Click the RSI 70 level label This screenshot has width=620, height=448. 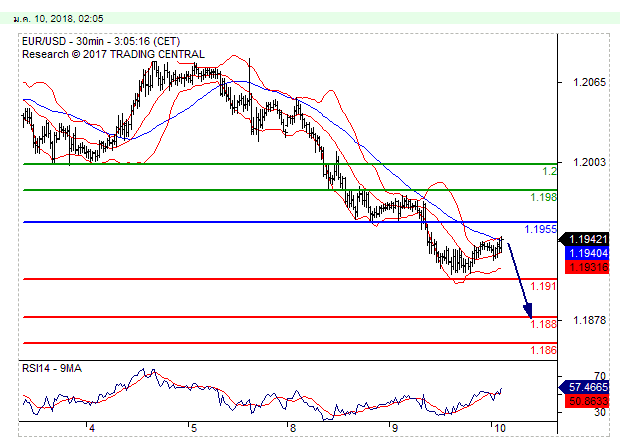click(x=599, y=376)
